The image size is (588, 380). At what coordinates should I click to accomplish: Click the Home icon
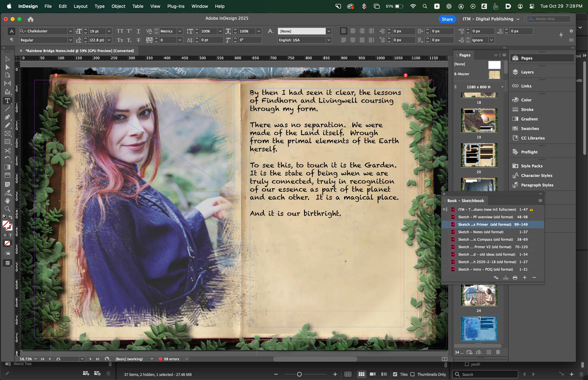click(x=31, y=19)
